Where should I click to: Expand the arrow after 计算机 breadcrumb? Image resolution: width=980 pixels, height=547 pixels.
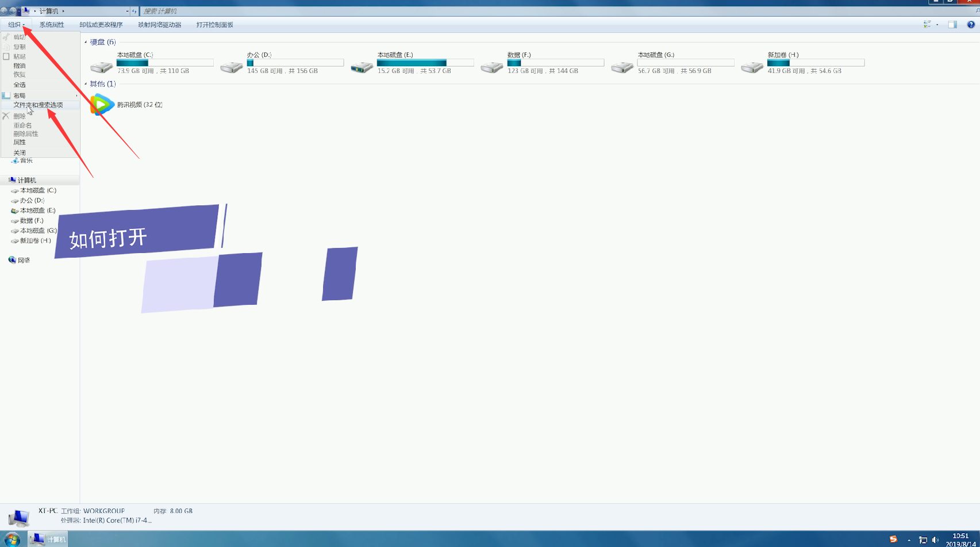click(63, 11)
